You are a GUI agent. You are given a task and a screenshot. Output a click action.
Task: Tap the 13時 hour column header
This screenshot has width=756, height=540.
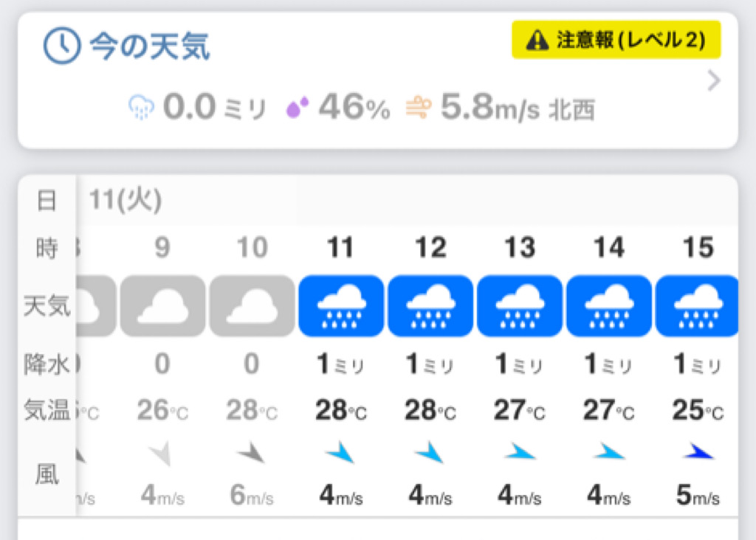(519, 248)
